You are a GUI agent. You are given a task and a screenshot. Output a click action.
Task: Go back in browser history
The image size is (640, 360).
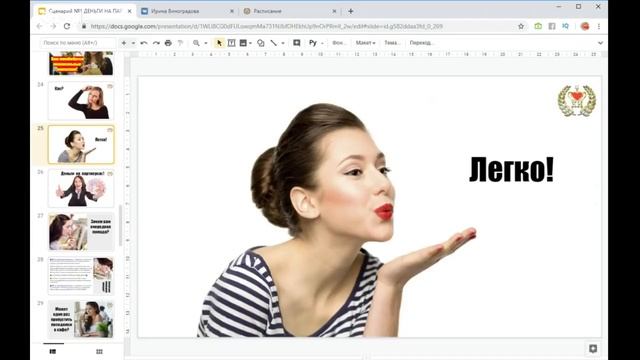coord(40,26)
